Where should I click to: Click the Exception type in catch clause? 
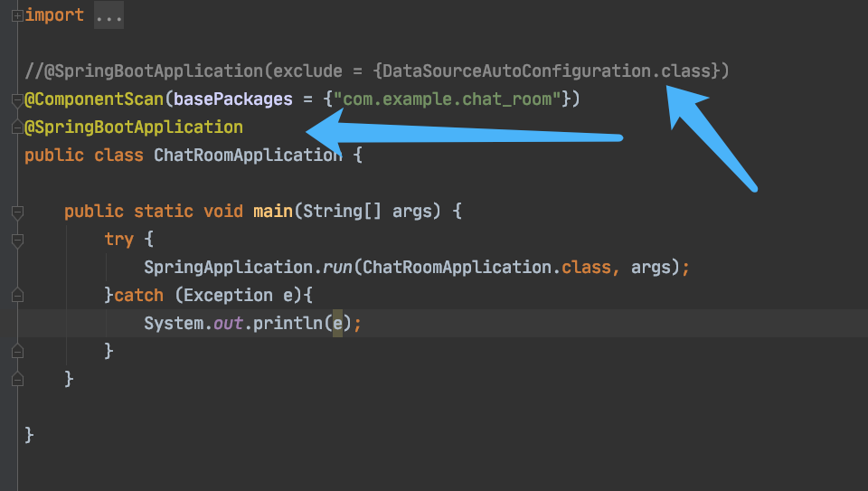pos(228,297)
